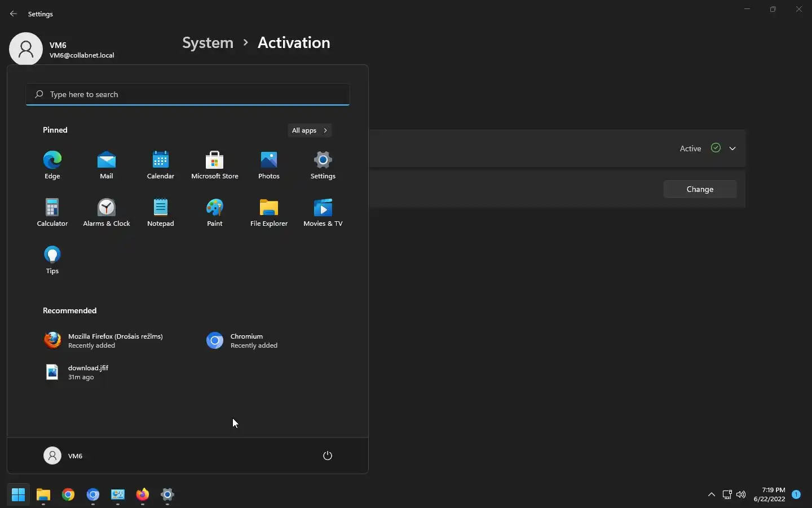Launch Alarms & Clock
Viewport: 812px width, 508px height.
[x=107, y=212]
